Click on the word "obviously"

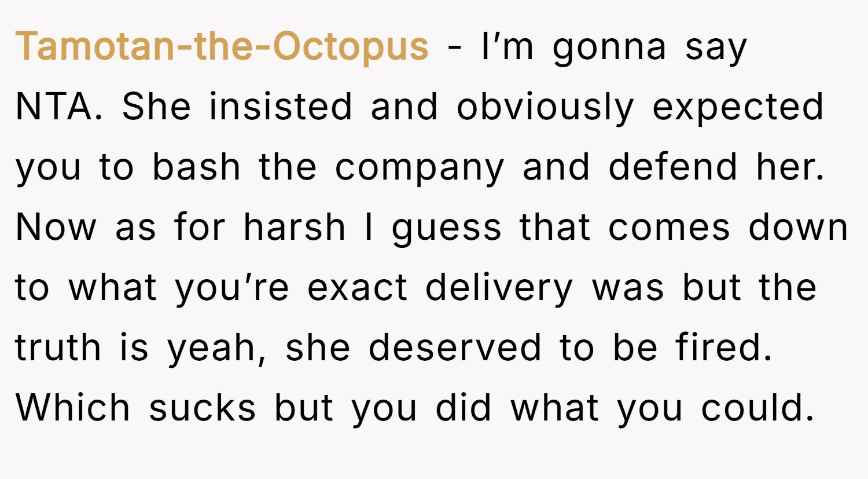point(545,108)
